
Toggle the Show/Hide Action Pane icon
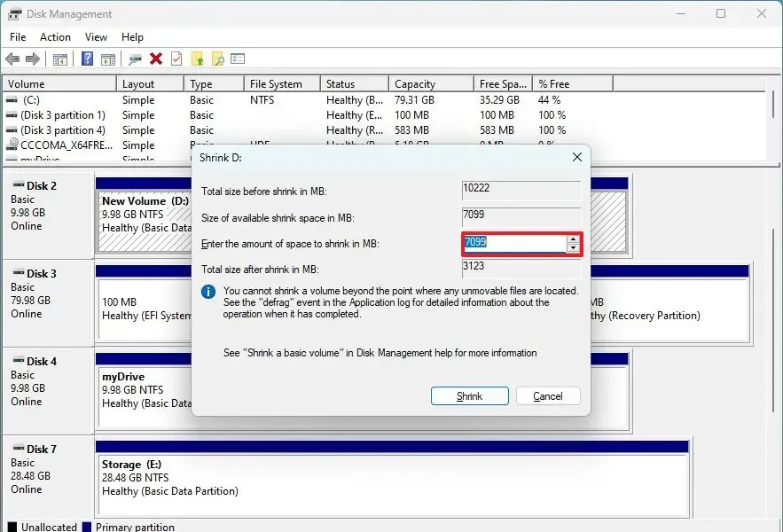[x=108, y=59]
